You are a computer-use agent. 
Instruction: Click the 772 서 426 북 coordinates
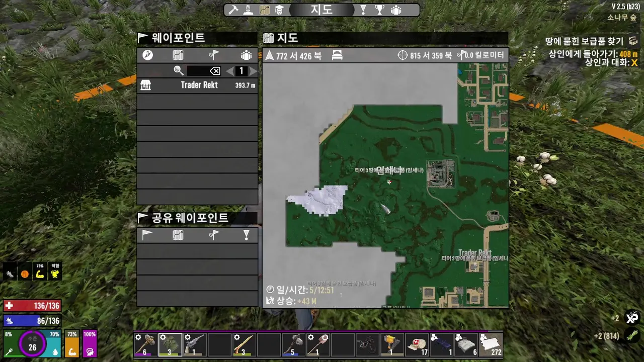pos(299,56)
